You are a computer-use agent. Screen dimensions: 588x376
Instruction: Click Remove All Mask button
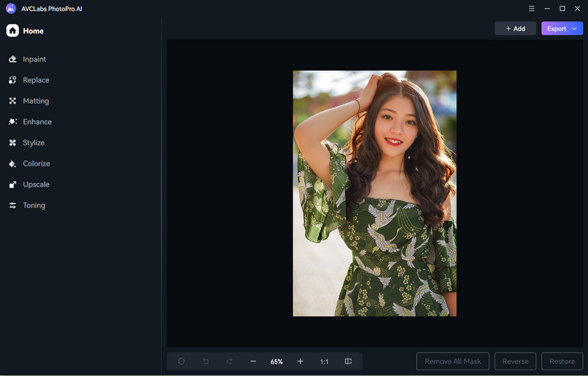453,361
